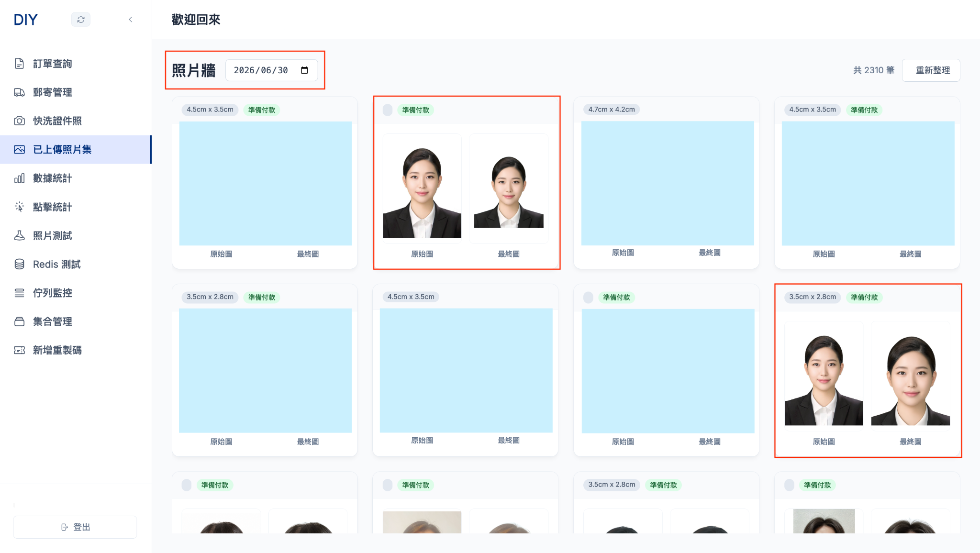Viewport: 980px width, 553px height.
Task: Select the 4.7cm x 4.2cm size badge
Action: coord(612,110)
